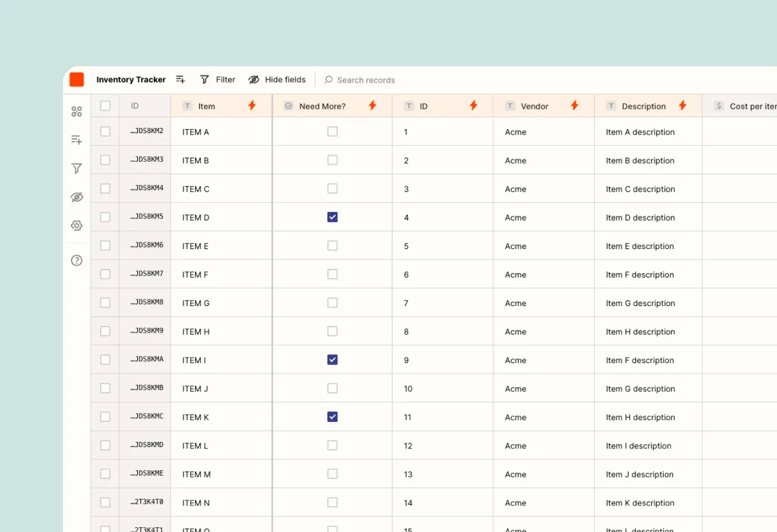
Task: Open help via the question mark icon
Action: click(76, 260)
